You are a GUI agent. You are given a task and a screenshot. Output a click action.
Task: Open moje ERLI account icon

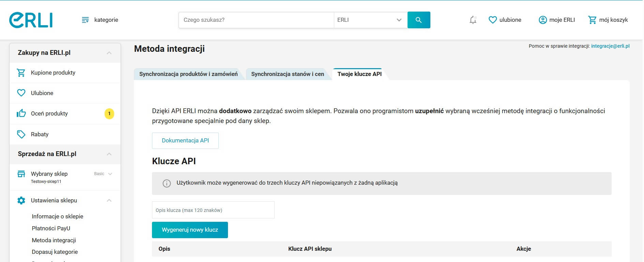point(542,20)
